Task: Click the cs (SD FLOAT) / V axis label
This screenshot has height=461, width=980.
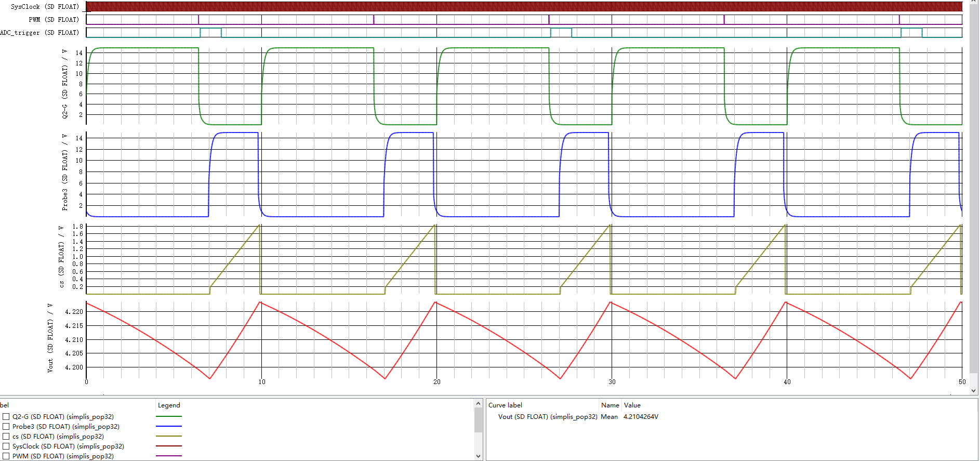Action: pyautogui.click(x=61, y=257)
